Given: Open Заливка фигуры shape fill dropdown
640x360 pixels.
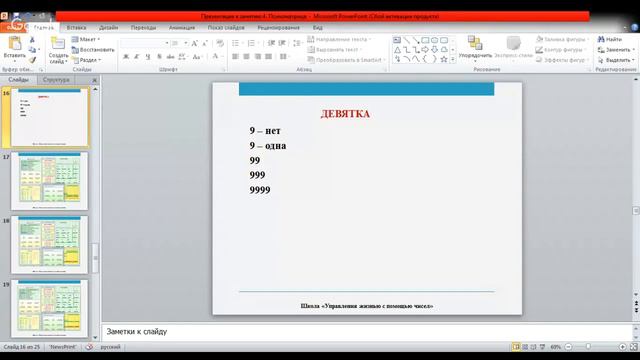Looking at the screenshot, I should pyautogui.click(x=563, y=39).
